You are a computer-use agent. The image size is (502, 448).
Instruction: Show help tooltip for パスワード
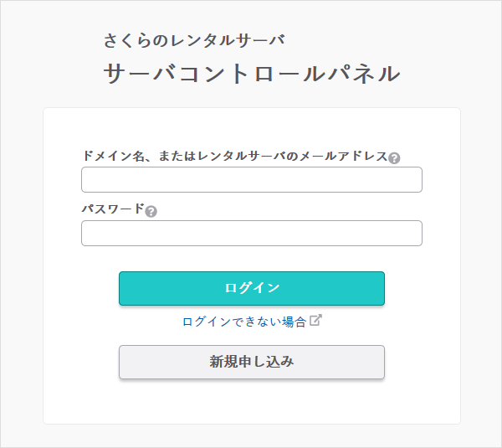[151, 211]
